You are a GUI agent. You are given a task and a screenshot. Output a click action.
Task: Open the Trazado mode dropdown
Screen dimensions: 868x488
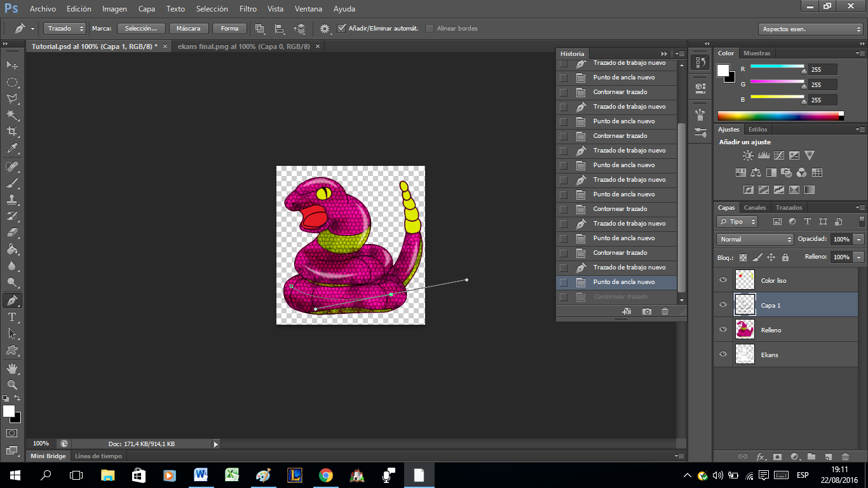pyautogui.click(x=65, y=29)
